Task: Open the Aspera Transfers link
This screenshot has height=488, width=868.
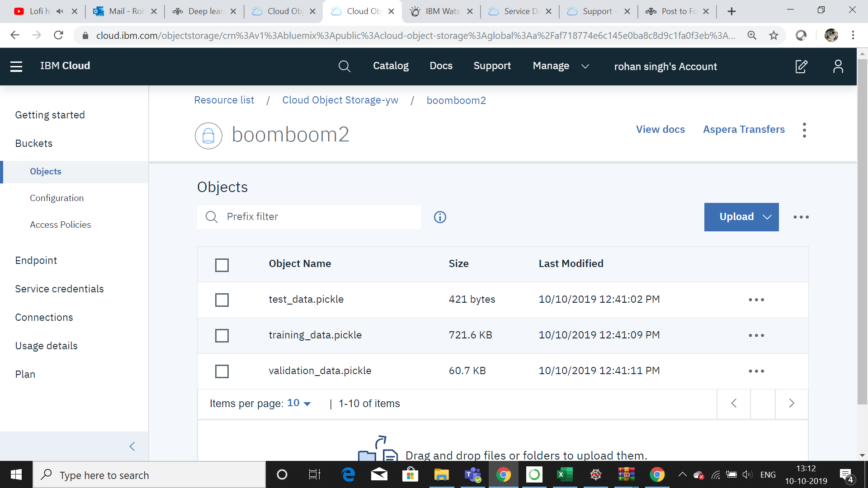Action: [744, 130]
